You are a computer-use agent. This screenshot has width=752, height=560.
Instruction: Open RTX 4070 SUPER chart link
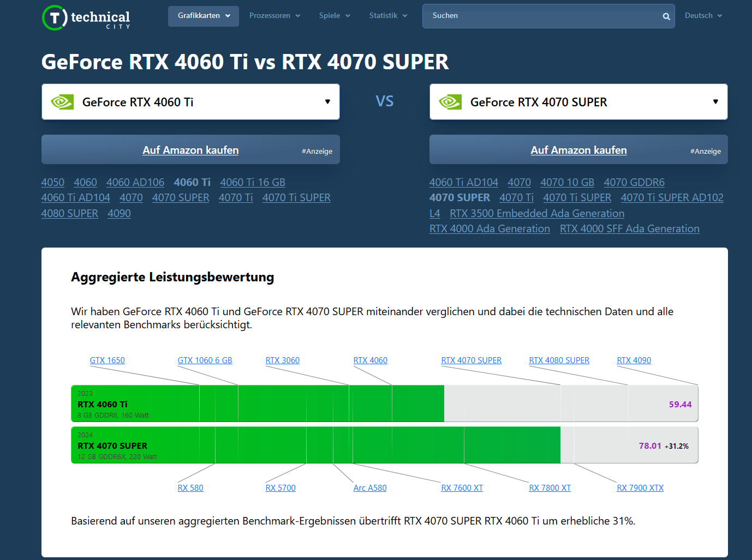click(x=472, y=360)
